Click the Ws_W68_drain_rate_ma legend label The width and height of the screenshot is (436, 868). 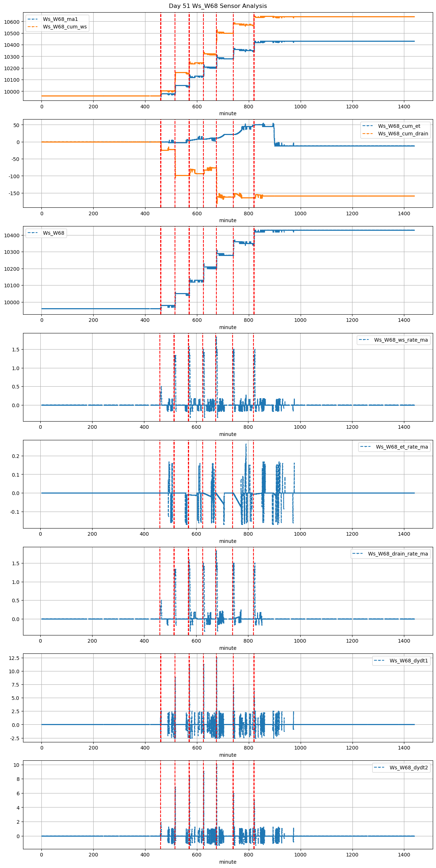click(398, 554)
